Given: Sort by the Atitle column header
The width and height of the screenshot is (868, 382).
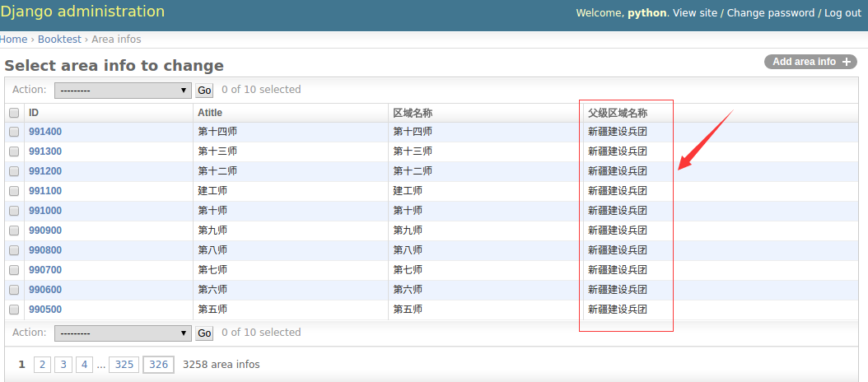Looking at the screenshot, I should click(210, 113).
